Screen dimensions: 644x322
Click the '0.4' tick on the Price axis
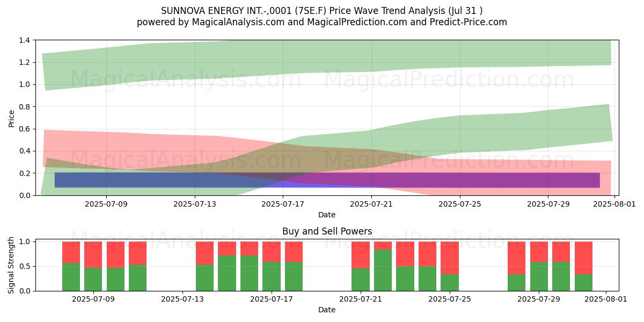click(x=26, y=151)
